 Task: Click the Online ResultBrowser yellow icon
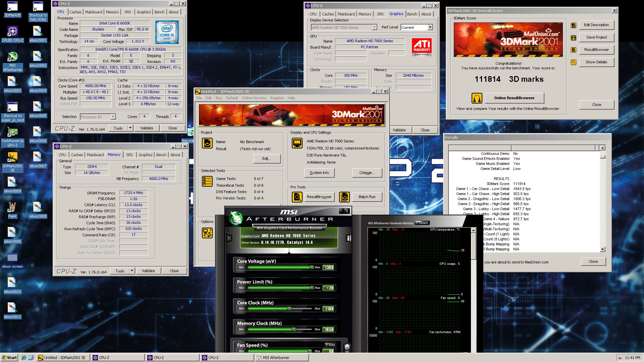[477, 98]
